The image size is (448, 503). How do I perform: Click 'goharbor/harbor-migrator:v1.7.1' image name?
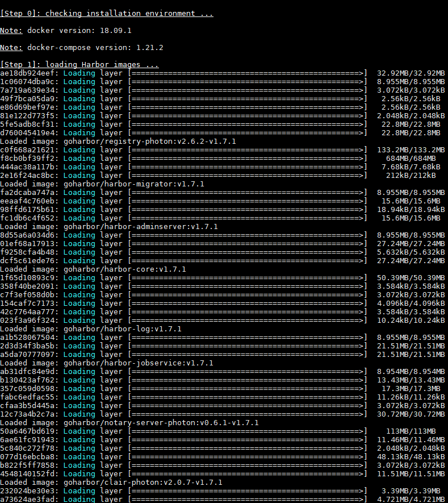tap(134, 184)
